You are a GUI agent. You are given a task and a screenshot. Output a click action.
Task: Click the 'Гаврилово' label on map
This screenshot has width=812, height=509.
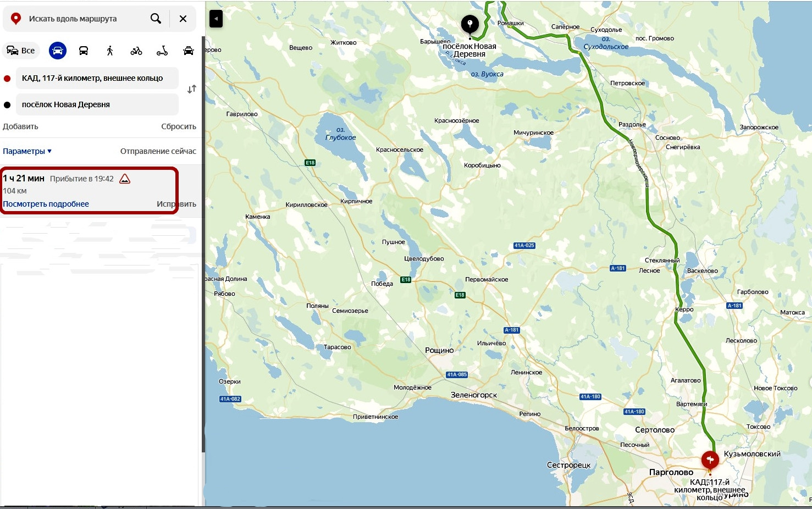click(242, 114)
